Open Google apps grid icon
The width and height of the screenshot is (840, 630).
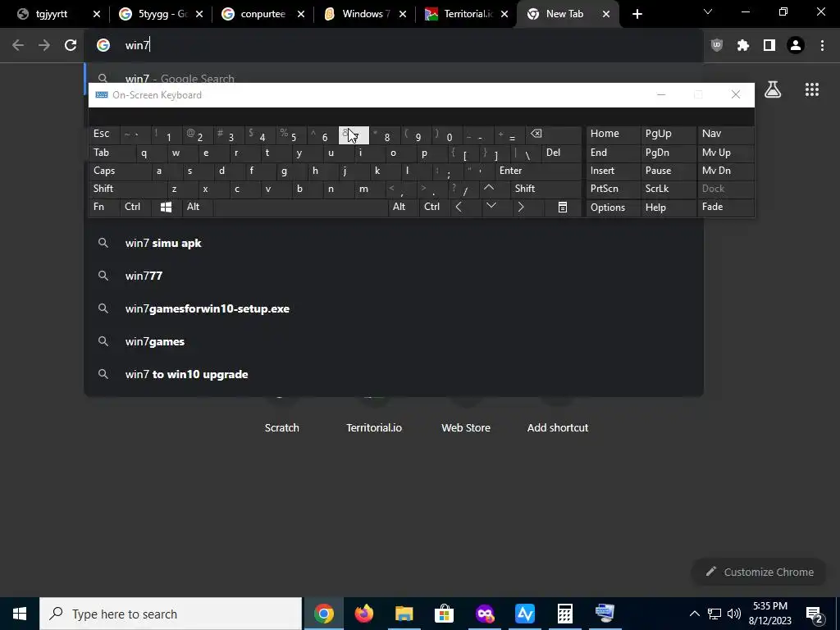pyautogui.click(x=812, y=89)
